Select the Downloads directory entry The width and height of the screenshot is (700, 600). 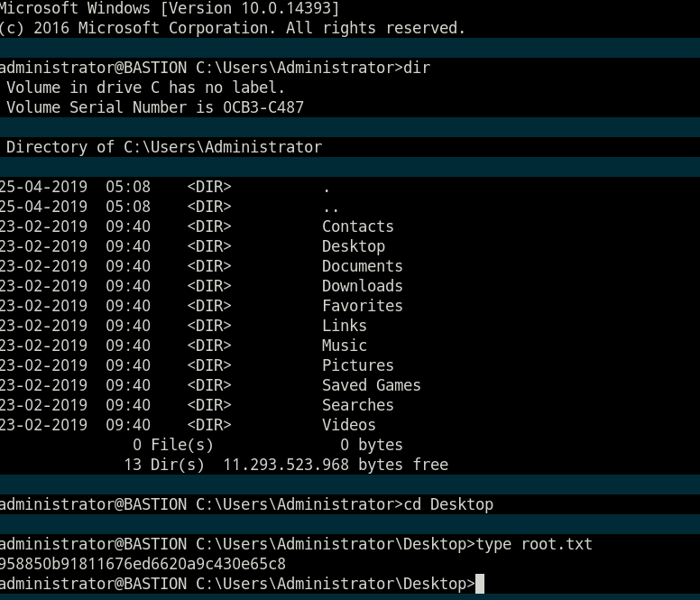click(x=362, y=286)
